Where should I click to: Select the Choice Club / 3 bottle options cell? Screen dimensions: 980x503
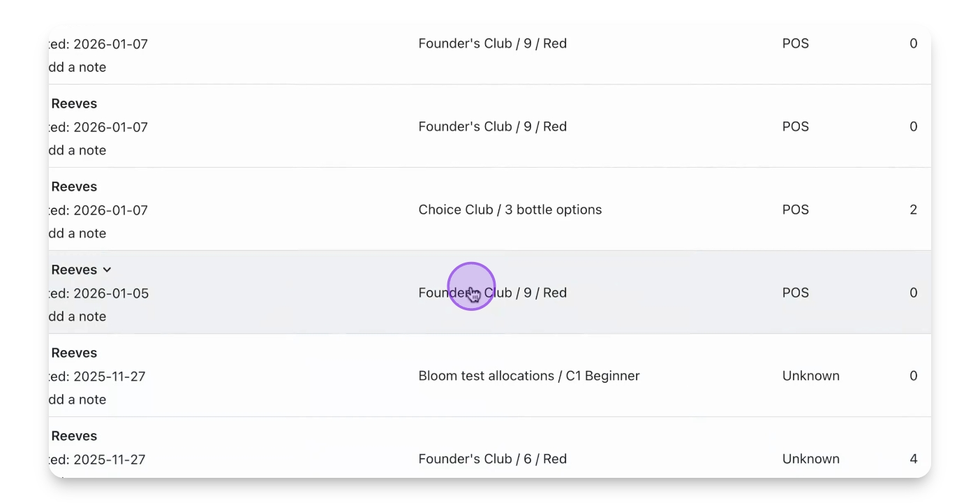pyautogui.click(x=510, y=210)
